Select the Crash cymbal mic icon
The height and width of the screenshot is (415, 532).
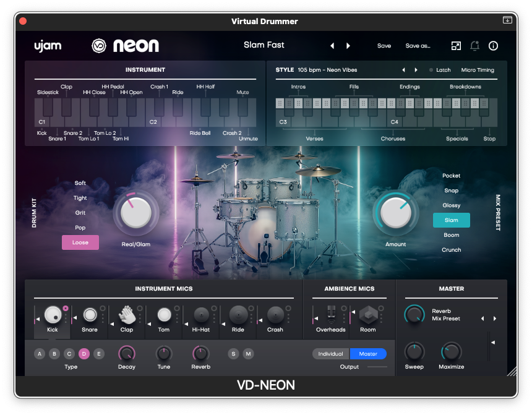(275, 315)
